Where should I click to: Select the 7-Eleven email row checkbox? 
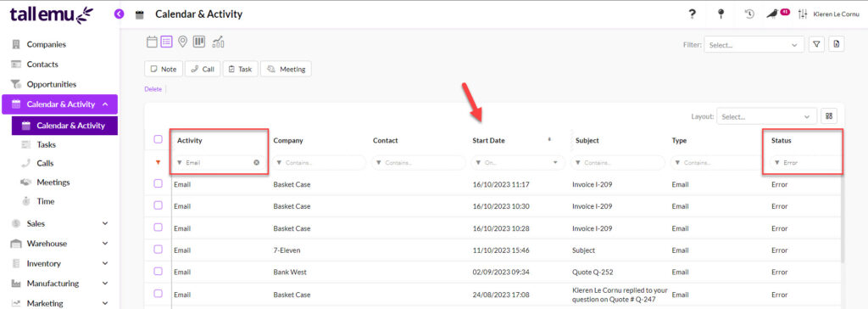point(159,250)
